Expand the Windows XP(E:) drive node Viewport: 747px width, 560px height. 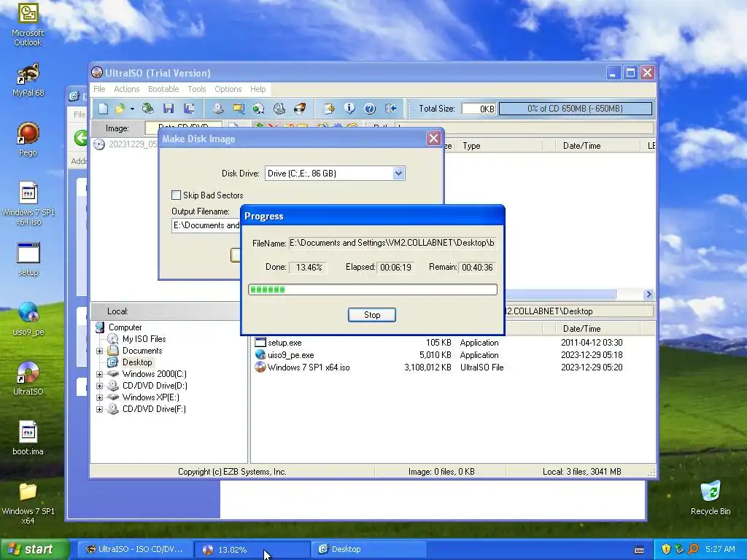(x=99, y=397)
